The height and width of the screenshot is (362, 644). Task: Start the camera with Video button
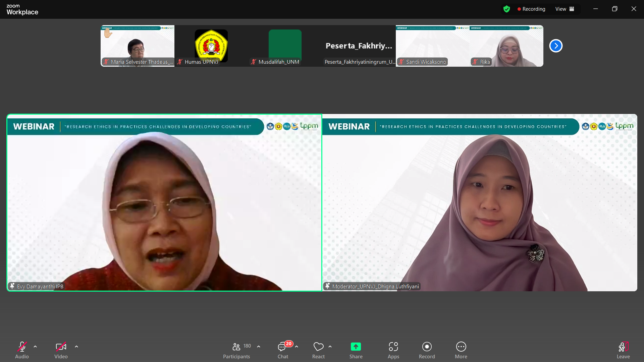click(x=61, y=347)
